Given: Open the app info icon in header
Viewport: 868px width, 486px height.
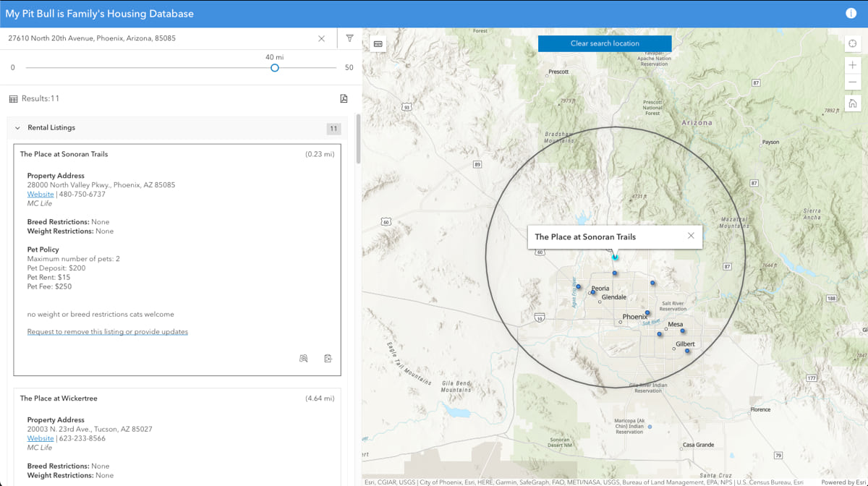Looking at the screenshot, I should click(x=851, y=13).
